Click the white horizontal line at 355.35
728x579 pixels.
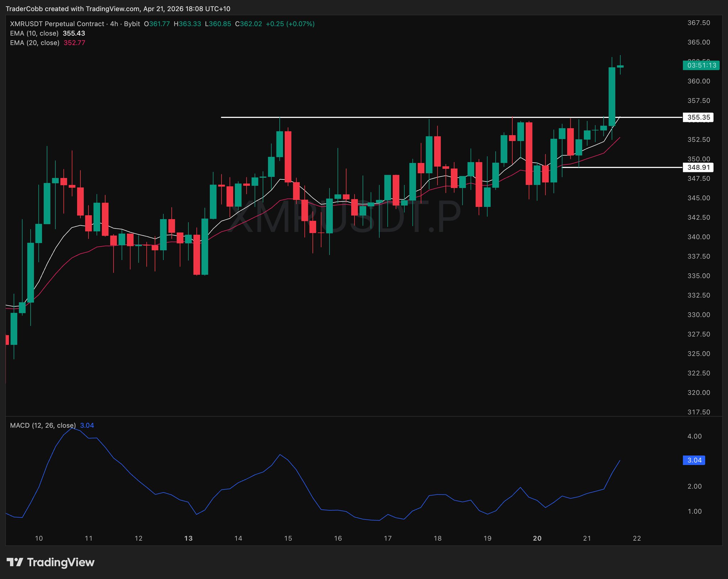click(x=355, y=117)
